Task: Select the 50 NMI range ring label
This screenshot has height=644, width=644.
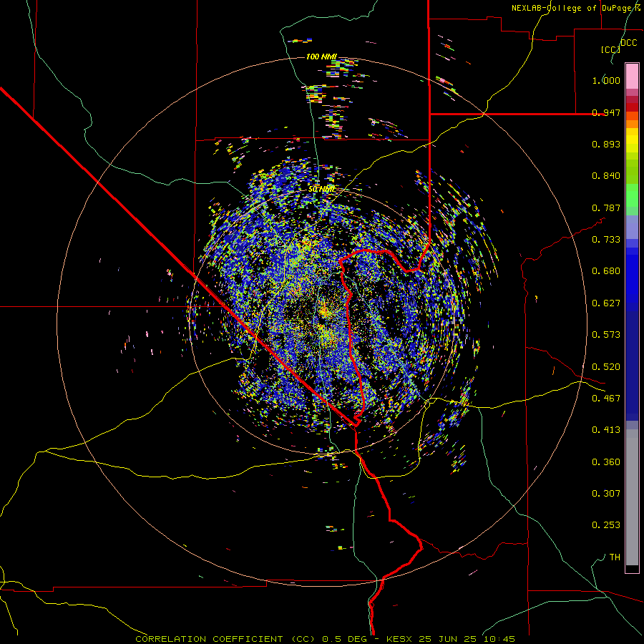Action: [x=321, y=189]
